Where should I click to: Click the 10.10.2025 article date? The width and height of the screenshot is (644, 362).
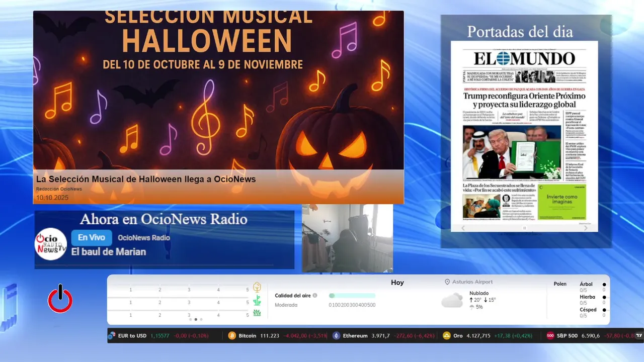52,198
